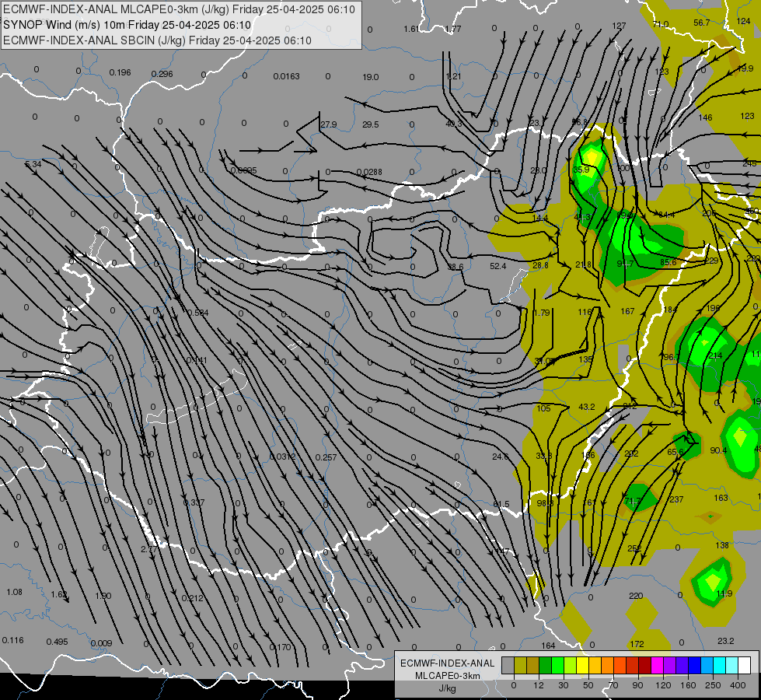Click the map value 38.6
This screenshot has width=761, height=700.
[x=456, y=267]
